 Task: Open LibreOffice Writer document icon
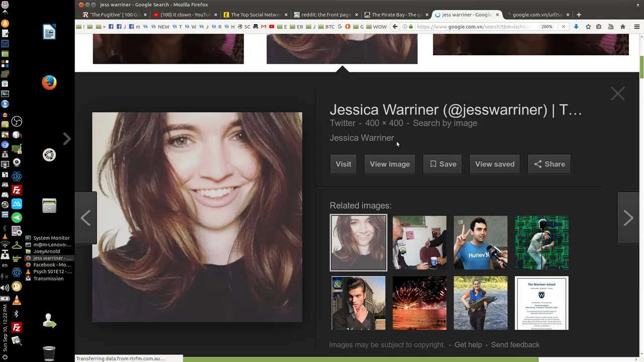(49, 32)
